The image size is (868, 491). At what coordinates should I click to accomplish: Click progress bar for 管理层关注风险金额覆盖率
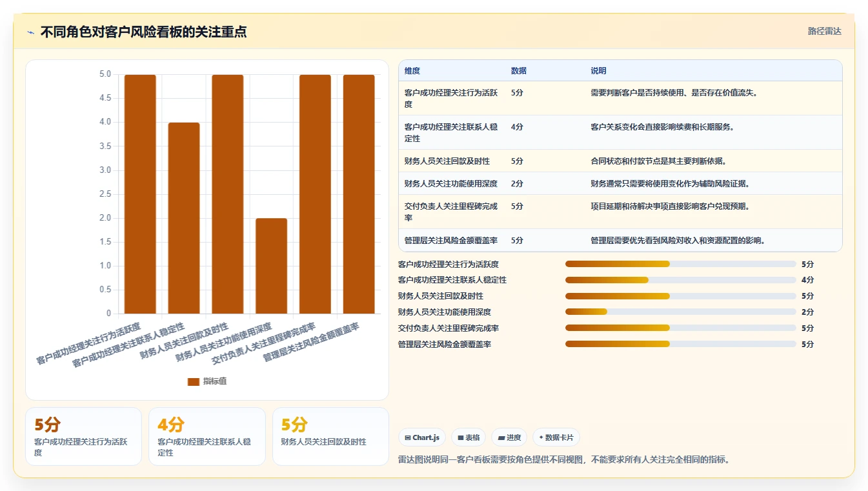click(681, 344)
